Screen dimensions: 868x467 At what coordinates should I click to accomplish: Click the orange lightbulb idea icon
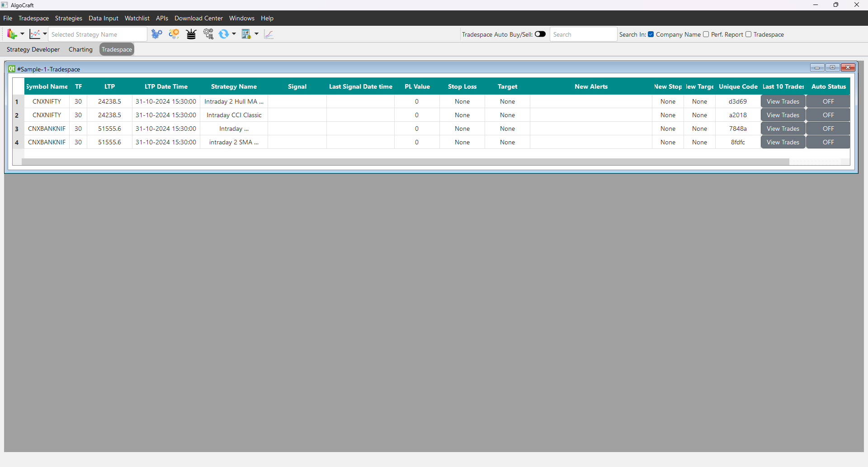pyautogui.click(x=174, y=34)
